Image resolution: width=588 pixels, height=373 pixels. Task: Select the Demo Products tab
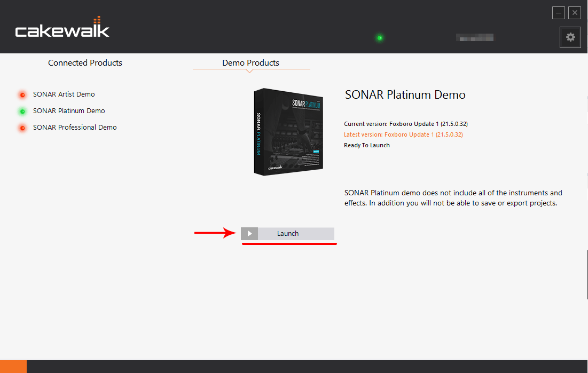point(250,63)
